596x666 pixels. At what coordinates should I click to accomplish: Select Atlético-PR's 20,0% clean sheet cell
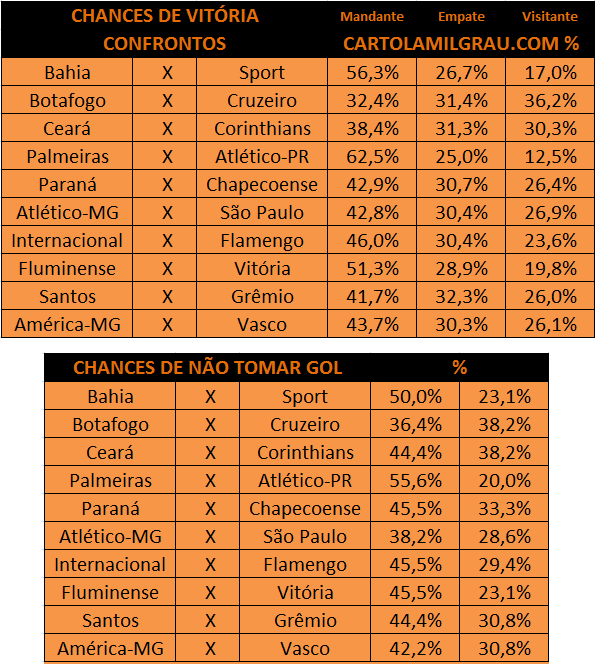[504, 480]
